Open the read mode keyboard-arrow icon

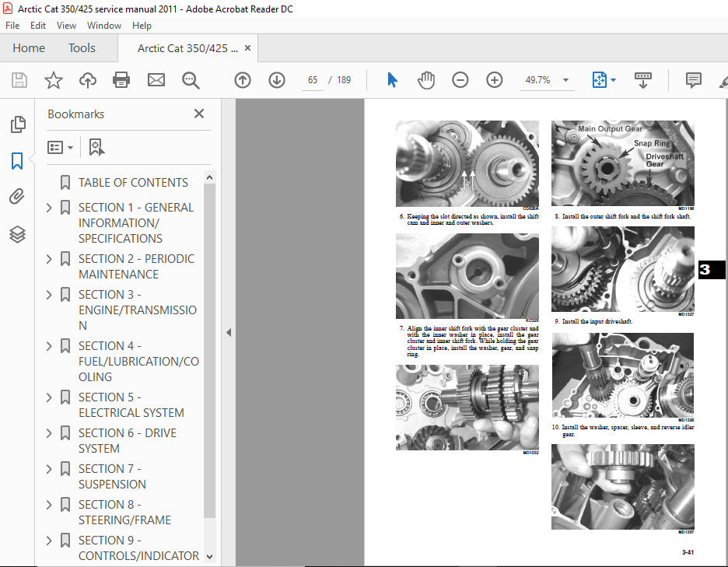point(643,80)
